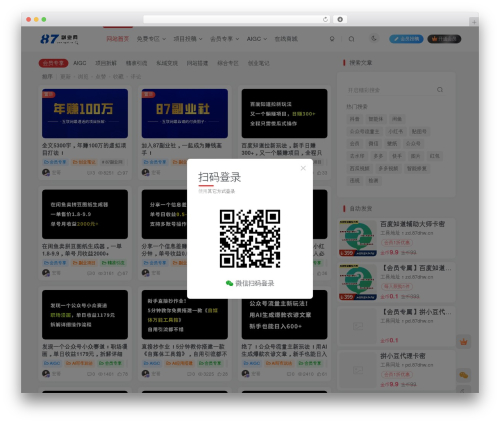This screenshot has width=500, height=423.
Task: Click author avatar on 公众号小众赛道 card
Action: coord(46,374)
